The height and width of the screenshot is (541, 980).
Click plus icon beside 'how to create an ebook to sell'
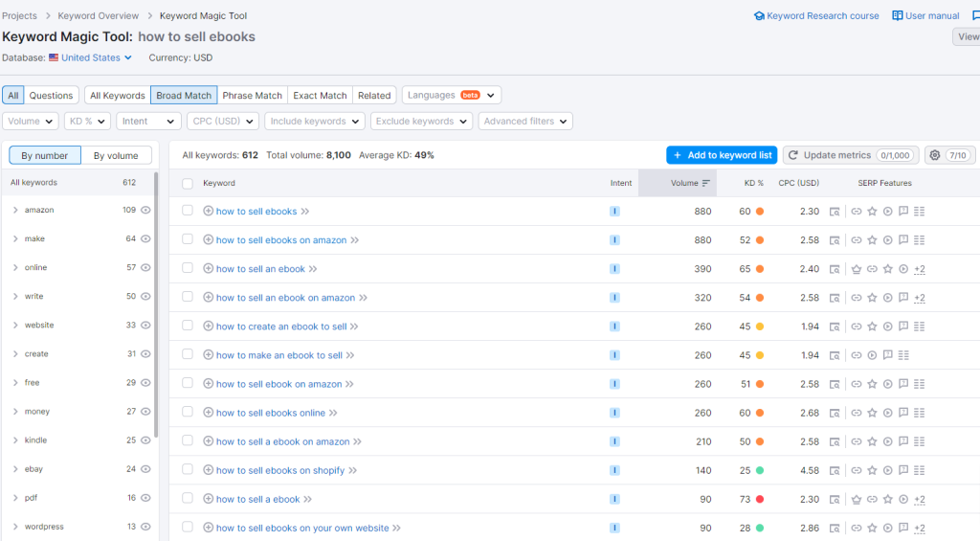point(208,326)
